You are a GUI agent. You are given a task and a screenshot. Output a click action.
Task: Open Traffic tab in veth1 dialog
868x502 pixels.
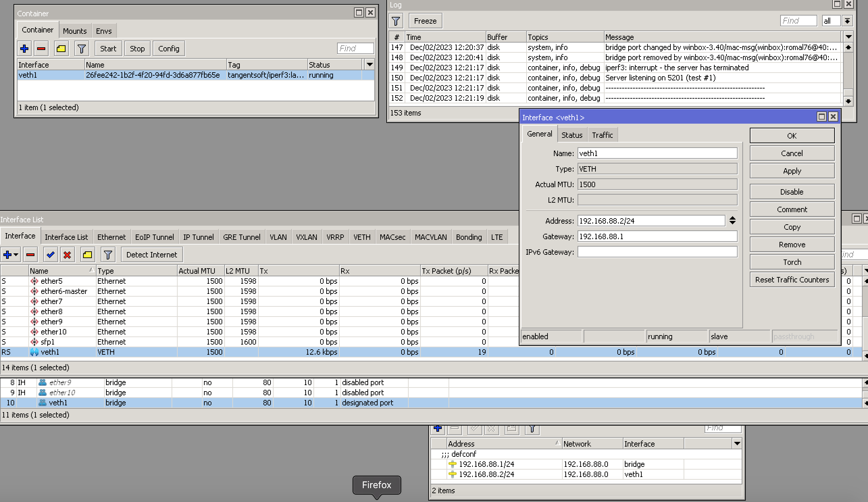point(603,135)
